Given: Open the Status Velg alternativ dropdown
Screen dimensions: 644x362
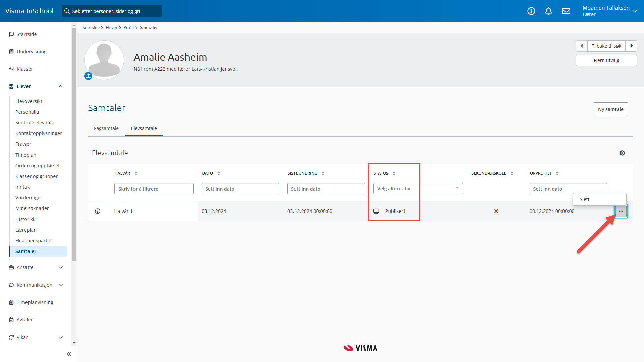Looking at the screenshot, I should (418, 189).
